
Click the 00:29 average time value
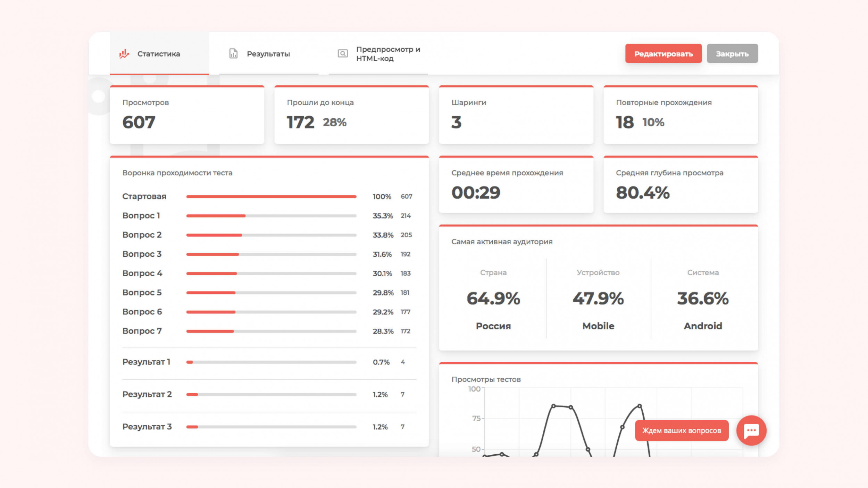pyautogui.click(x=476, y=193)
